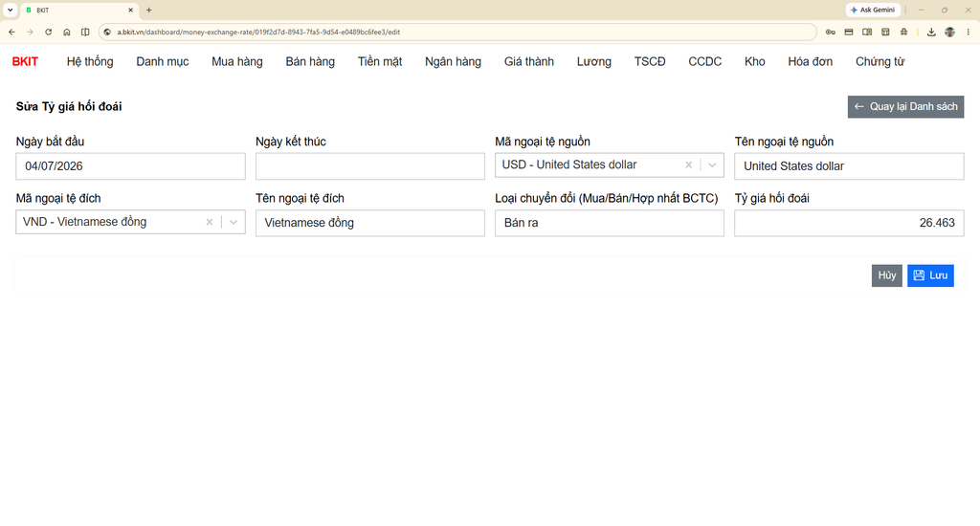Open the TSCĐ menu
980x526 pixels.
click(650, 61)
